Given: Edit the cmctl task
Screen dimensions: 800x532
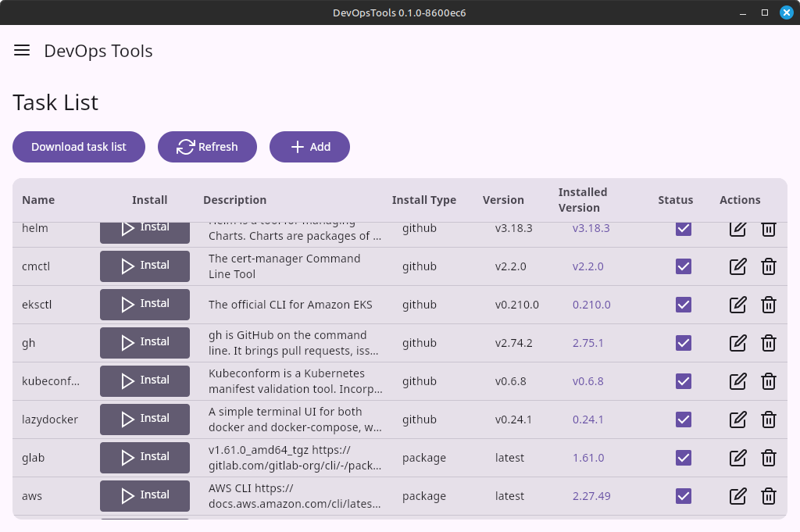Looking at the screenshot, I should 737,266.
